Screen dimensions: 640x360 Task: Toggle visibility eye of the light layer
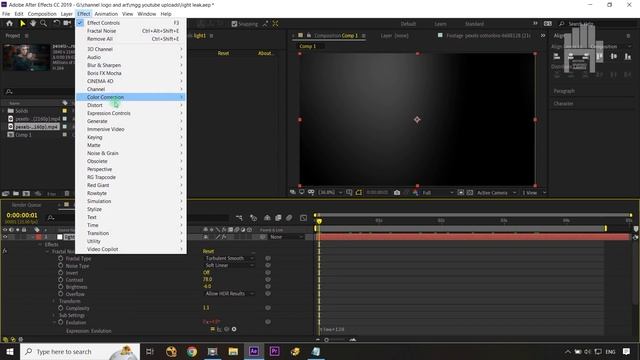[x=5, y=237]
